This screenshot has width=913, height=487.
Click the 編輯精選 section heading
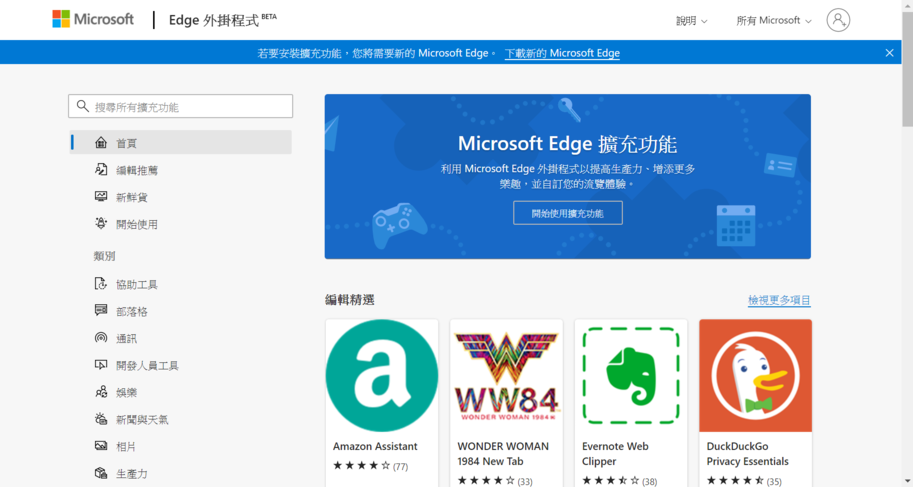349,300
